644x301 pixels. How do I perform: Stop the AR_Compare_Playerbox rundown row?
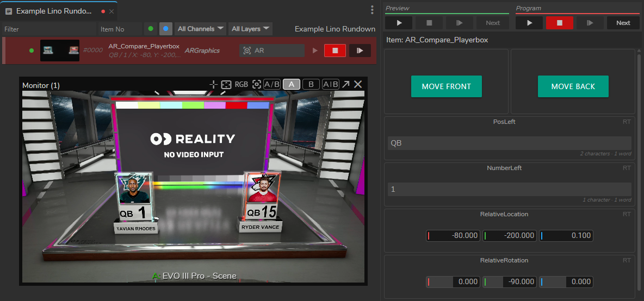[335, 51]
